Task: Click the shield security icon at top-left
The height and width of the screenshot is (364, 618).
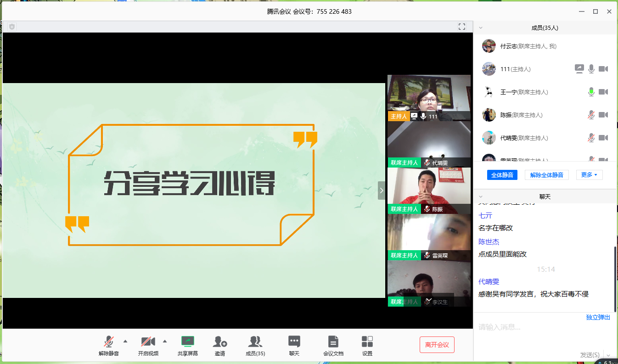Action: 12,27
